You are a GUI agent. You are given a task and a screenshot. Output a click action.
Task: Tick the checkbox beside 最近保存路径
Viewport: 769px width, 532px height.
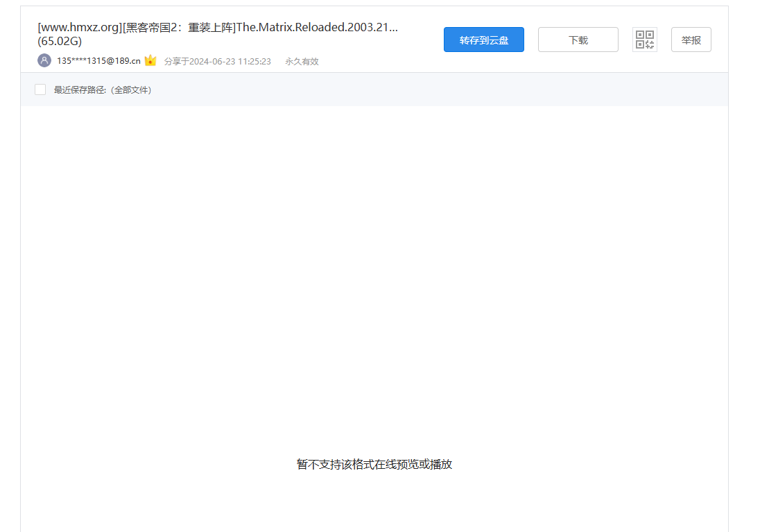click(40, 89)
